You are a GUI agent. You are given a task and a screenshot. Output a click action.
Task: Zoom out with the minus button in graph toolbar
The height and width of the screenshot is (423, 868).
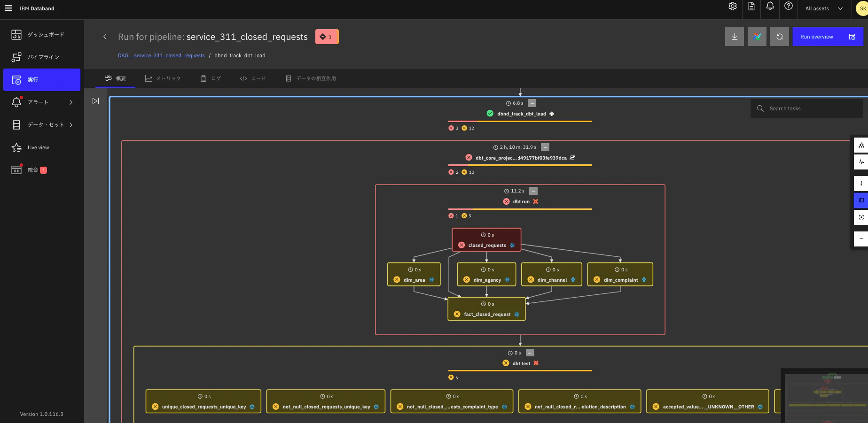[861, 239]
